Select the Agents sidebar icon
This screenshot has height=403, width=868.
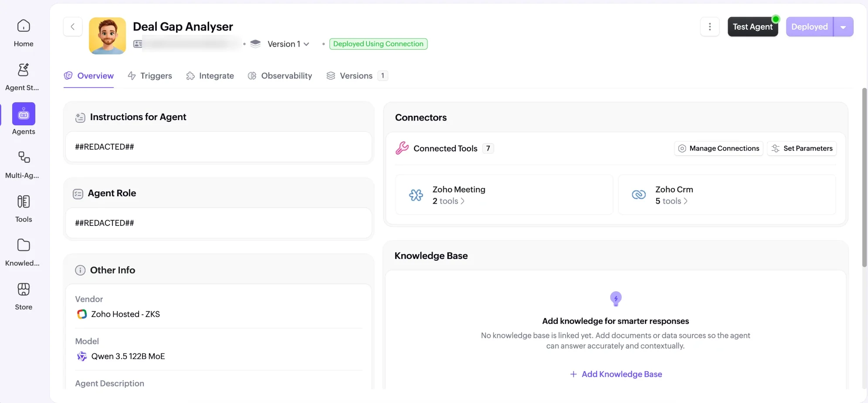coord(24,114)
